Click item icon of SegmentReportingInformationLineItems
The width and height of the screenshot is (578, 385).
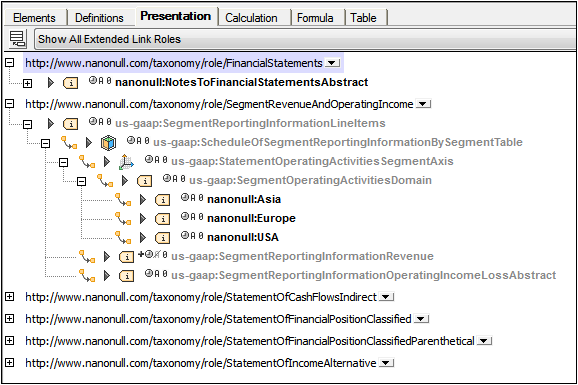click(70, 124)
